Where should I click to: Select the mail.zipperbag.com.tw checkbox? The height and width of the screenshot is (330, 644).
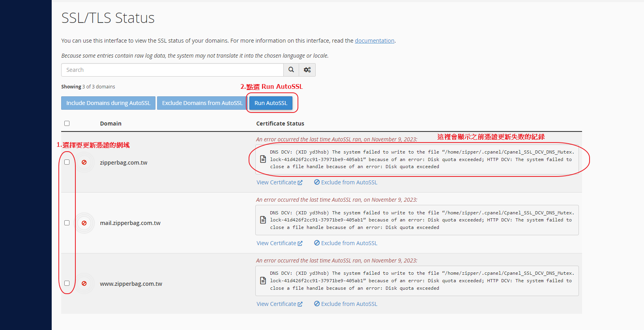pyautogui.click(x=67, y=223)
